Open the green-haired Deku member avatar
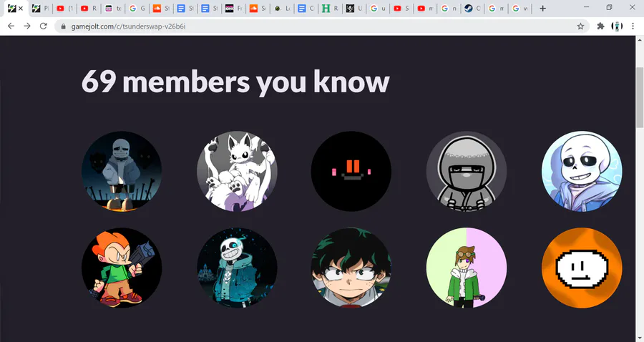Image resolution: width=644 pixels, height=342 pixels. [x=351, y=268]
